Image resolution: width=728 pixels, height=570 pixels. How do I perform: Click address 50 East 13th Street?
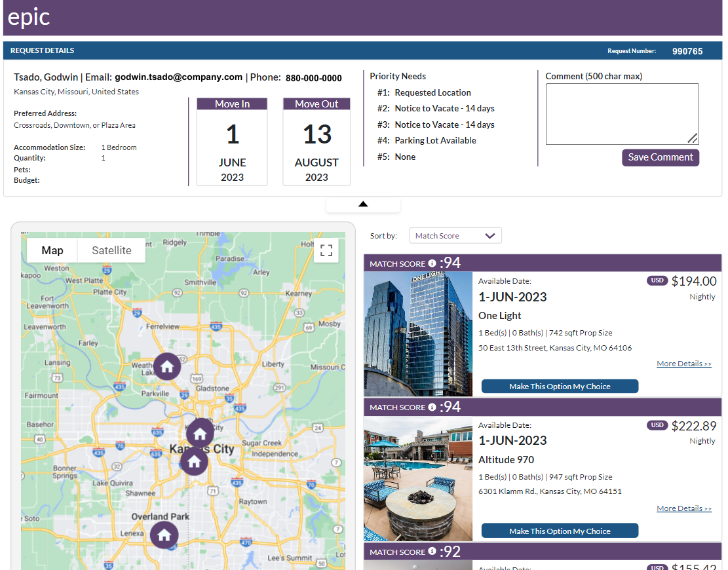point(555,348)
